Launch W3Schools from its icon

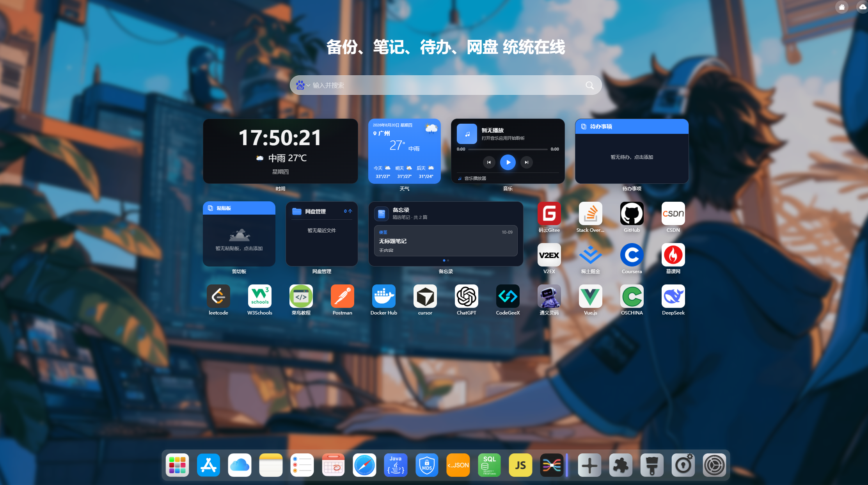point(259,296)
